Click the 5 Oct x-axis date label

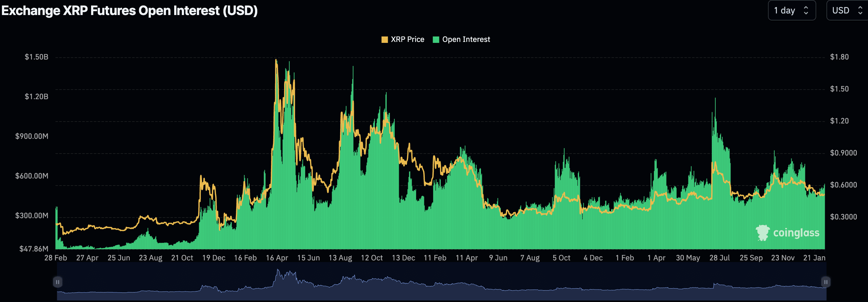[562, 258]
